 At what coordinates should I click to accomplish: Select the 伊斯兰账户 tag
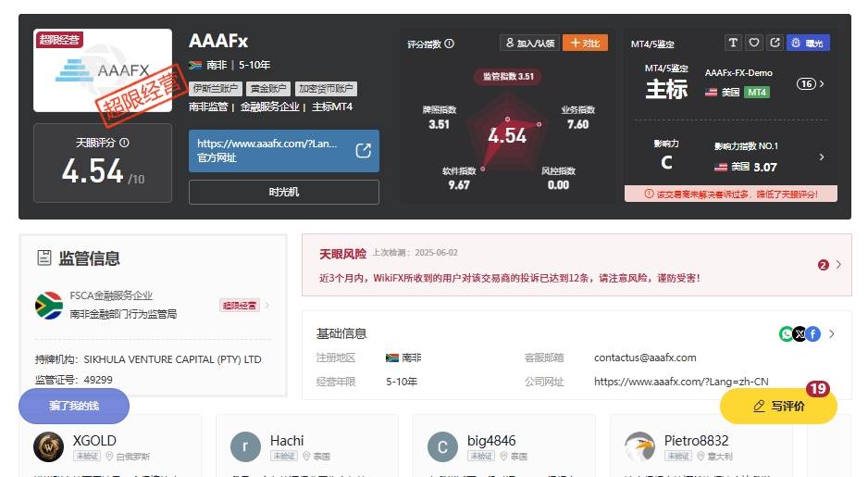tap(216, 89)
